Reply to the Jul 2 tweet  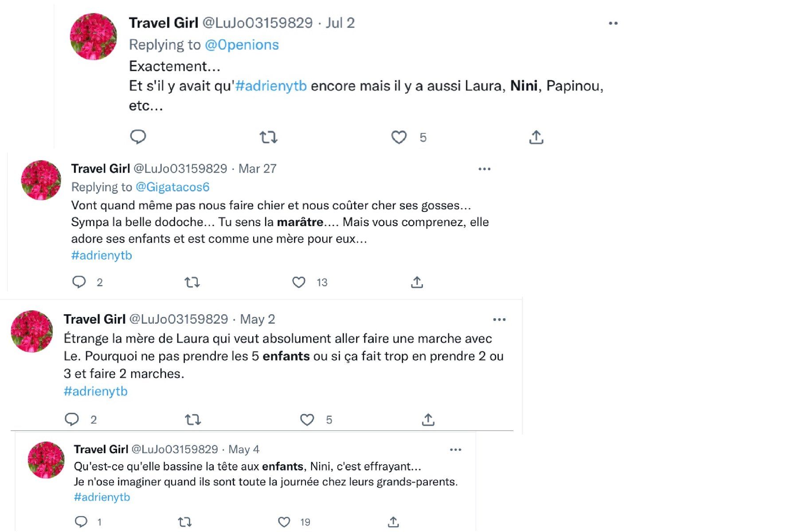pyautogui.click(x=138, y=137)
